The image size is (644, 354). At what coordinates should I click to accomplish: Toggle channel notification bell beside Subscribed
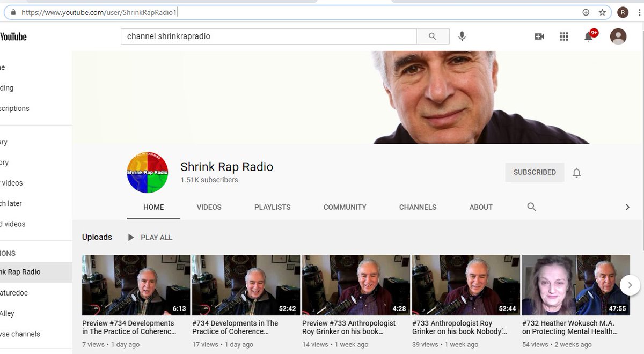[576, 173]
